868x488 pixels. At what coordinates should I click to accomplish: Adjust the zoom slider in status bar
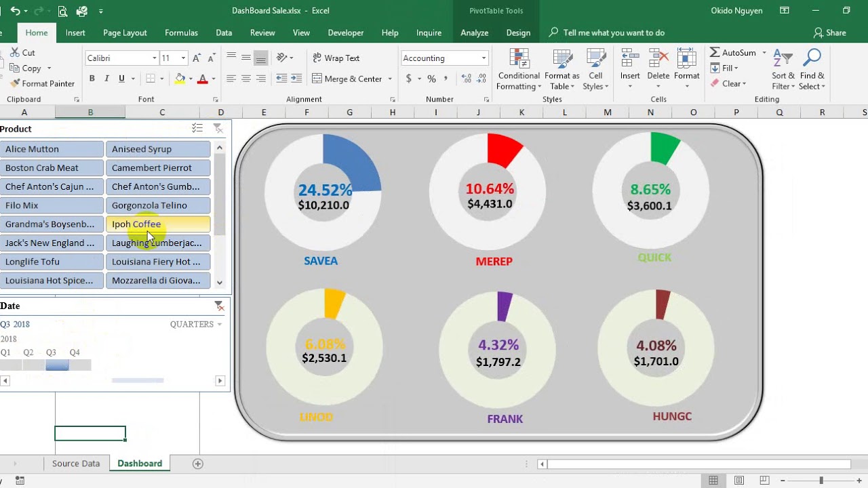coord(821,481)
